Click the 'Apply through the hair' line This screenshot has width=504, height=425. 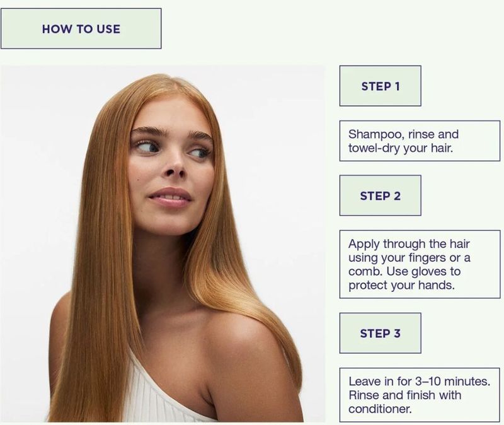point(409,244)
